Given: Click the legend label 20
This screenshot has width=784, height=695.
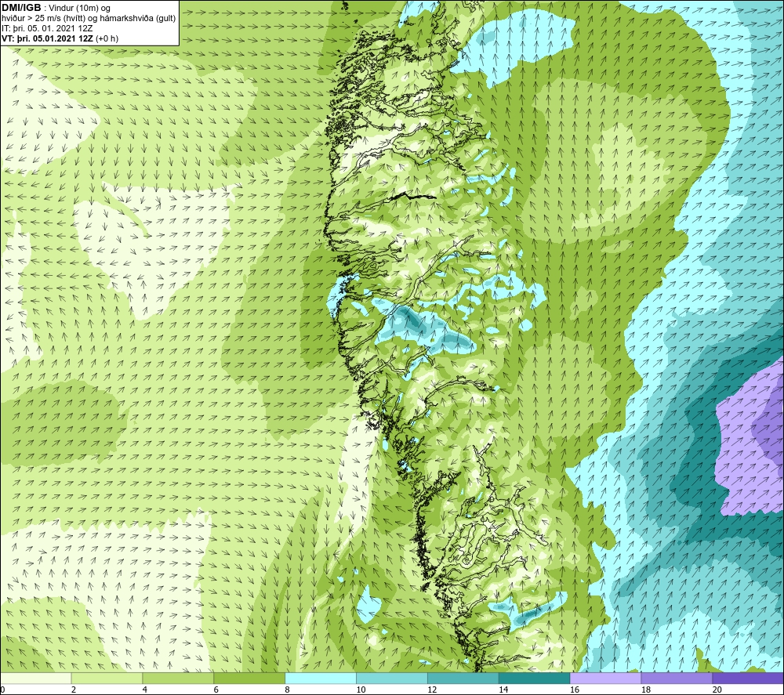Looking at the screenshot, I should click(717, 690).
